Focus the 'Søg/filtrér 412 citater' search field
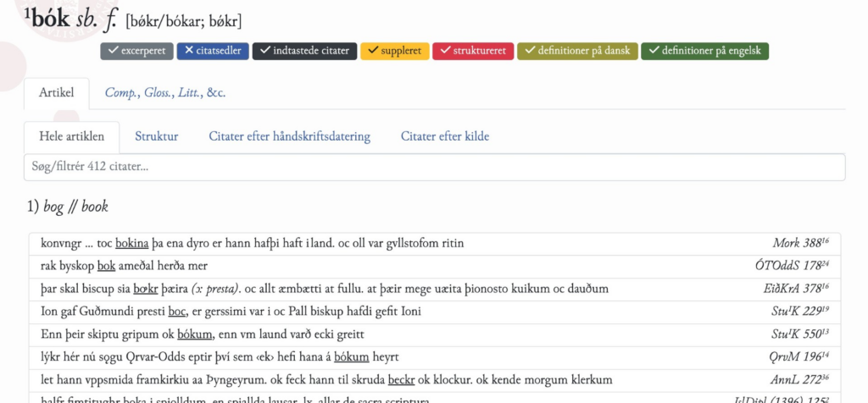868x403 pixels. coord(434,167)
